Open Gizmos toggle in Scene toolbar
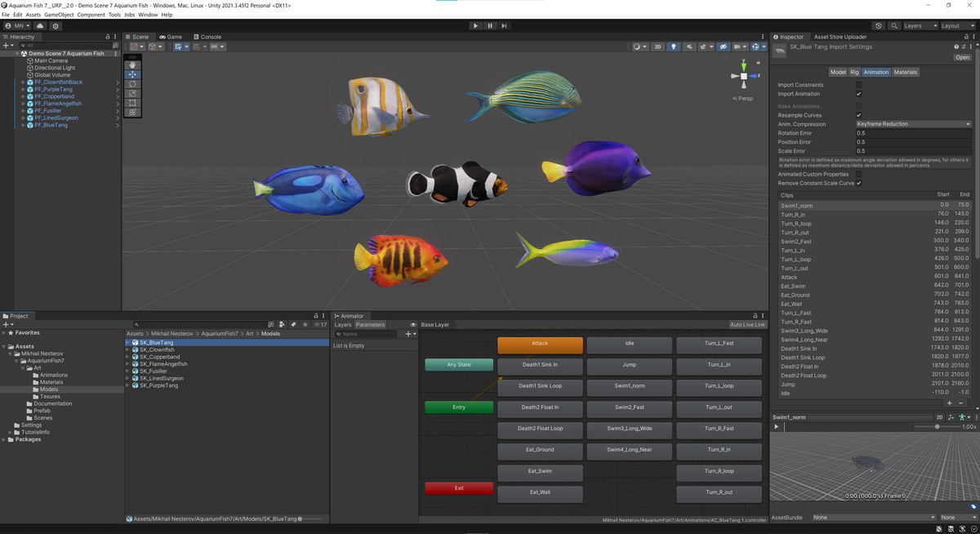Image resolution: width=980 pixels, height=534 pixels. pyautogui.click(x=757, y=47)
